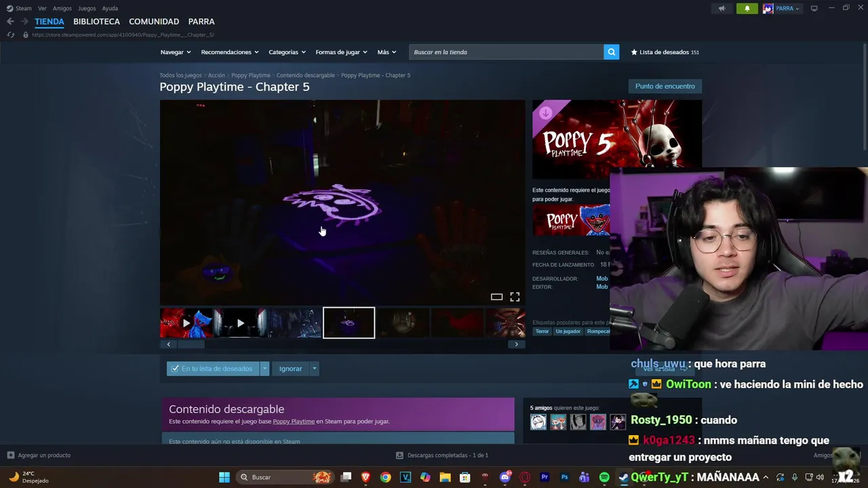Open the Juegos menu

[87, 9]
